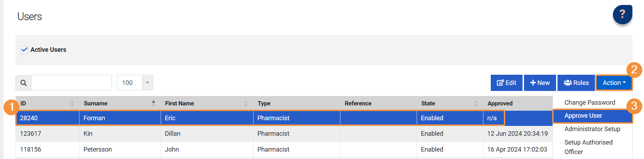The height and width of the screenshot is (159, 644).
Task: Click the help question mark icon
Action: 622,14
